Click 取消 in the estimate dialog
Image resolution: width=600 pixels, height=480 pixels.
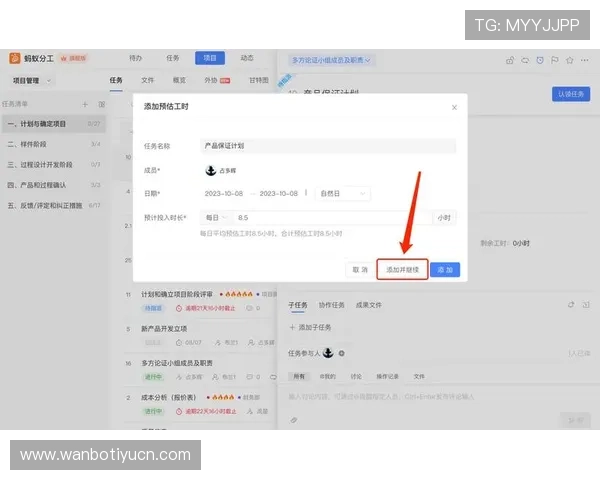[360, 270]
